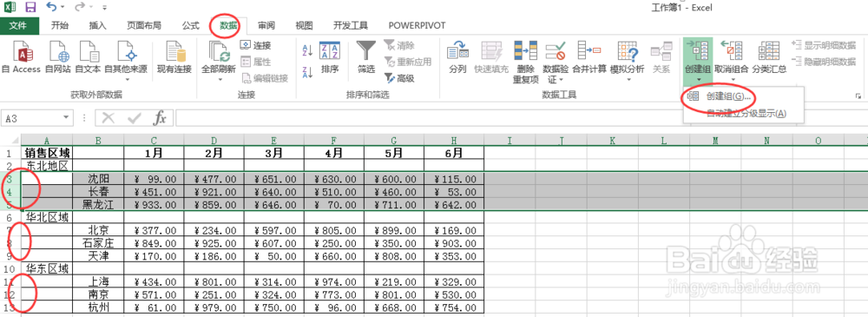Click 重新应用 reapply filter
Screen dimensions: 868x317
[x=407, y=62]
